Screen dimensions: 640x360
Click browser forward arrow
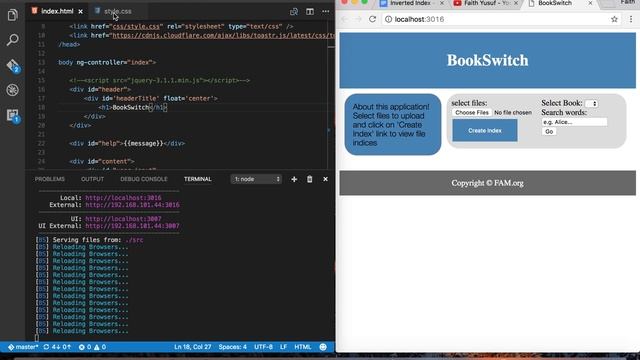pyautogui.click(x=358, y=19)
